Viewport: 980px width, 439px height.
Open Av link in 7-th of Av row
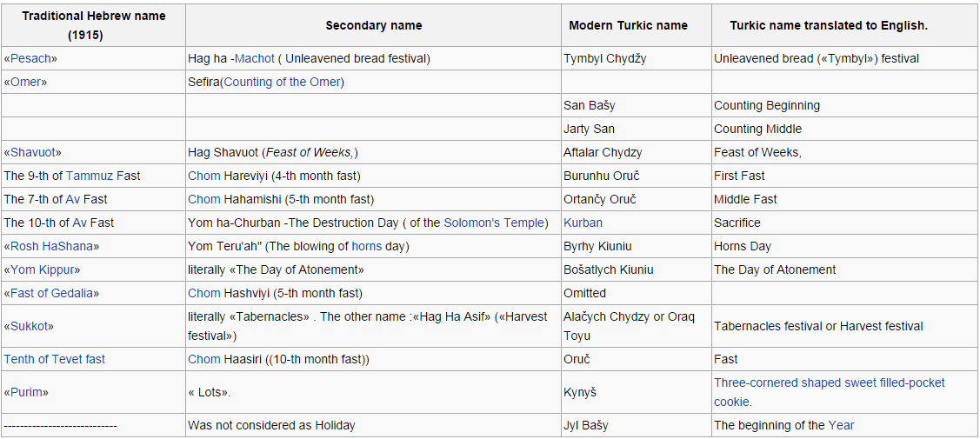(73, 199)
